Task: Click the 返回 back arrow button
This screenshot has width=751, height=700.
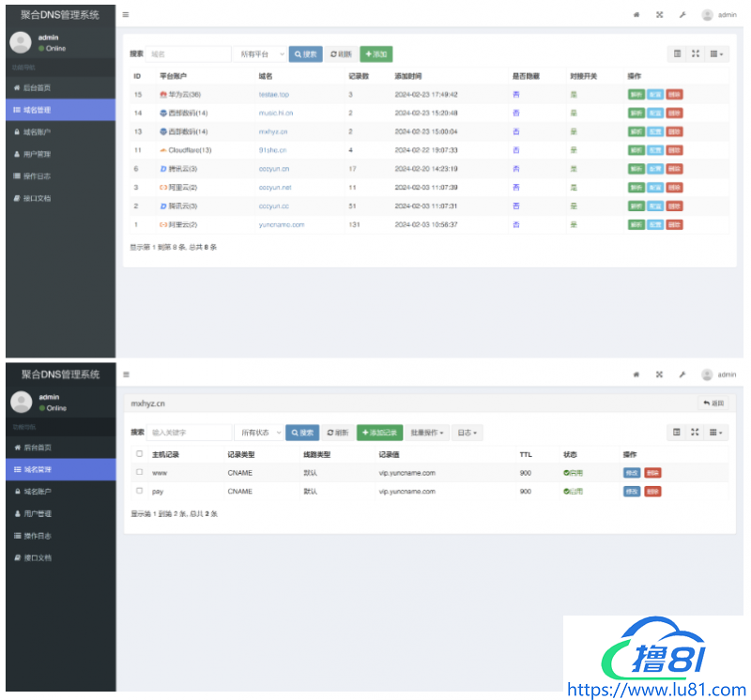Action: click(x=713, y=403)
